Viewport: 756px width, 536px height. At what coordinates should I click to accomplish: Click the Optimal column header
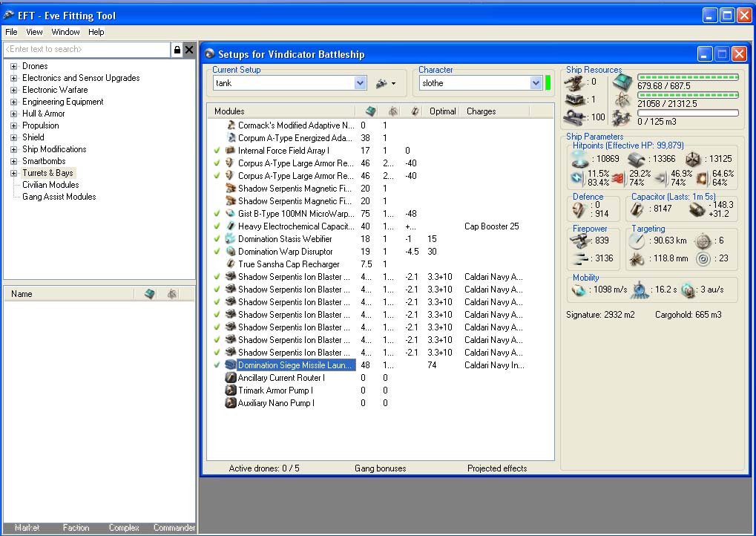[443, 111]
